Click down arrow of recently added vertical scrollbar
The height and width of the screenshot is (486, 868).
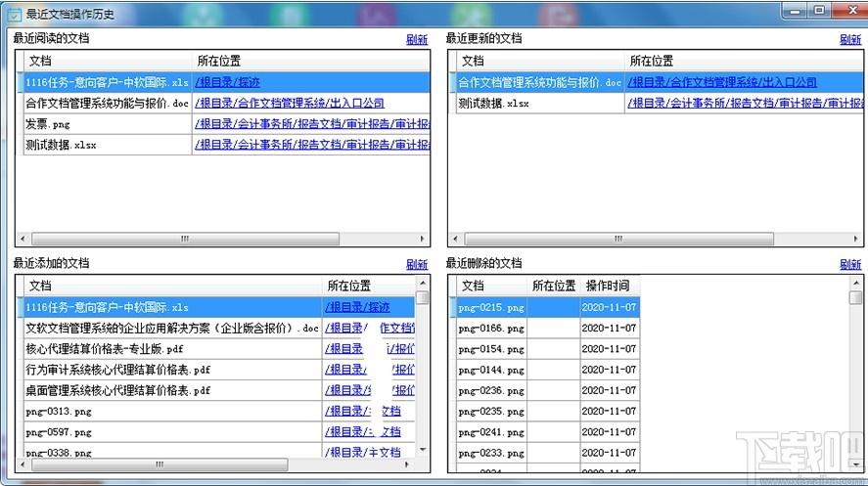tap(423, 450)
